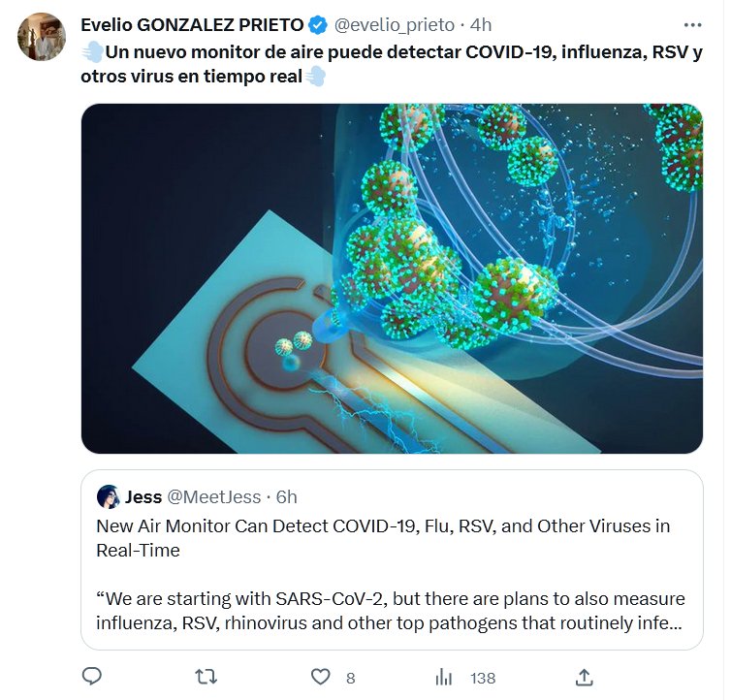Image resolution: width=731 pixels, height=700 pixels.
Task: Enlarge the virus air monitor image
Action: pos(392,278)
